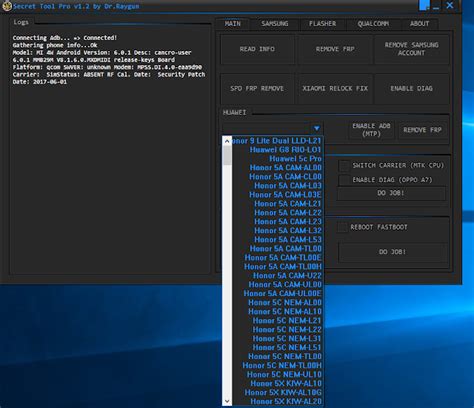
Task: Click the READ INFO button
Action: click(x=257, y=49)
